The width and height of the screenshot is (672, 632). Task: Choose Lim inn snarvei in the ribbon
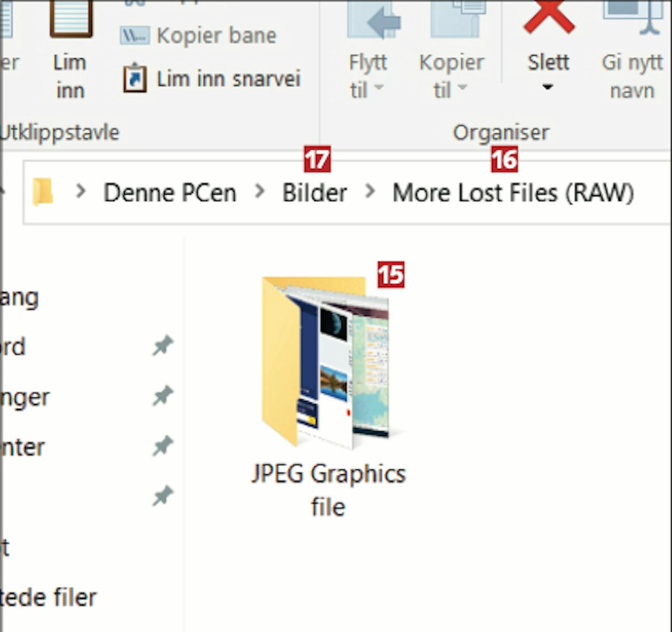coord(212,79)
